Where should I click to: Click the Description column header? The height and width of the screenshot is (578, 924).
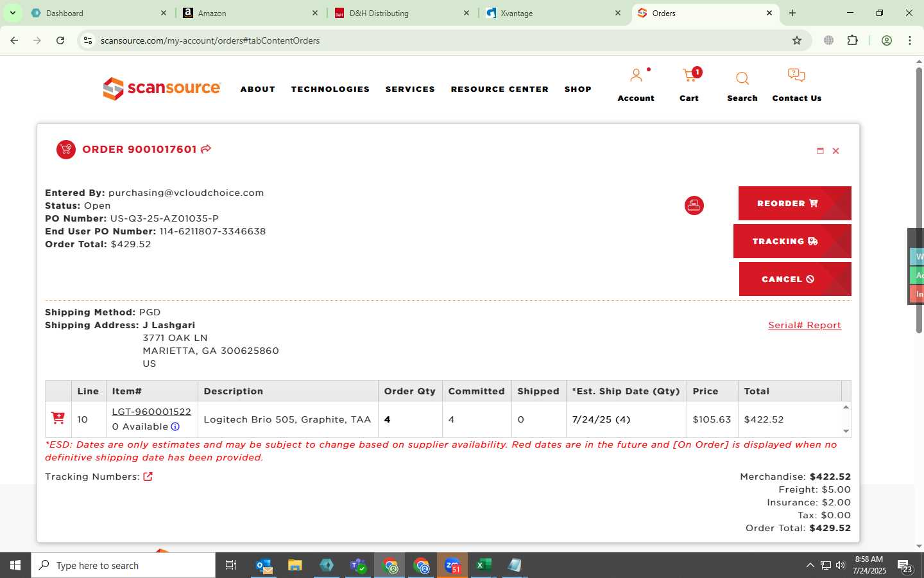click(288, 391)
